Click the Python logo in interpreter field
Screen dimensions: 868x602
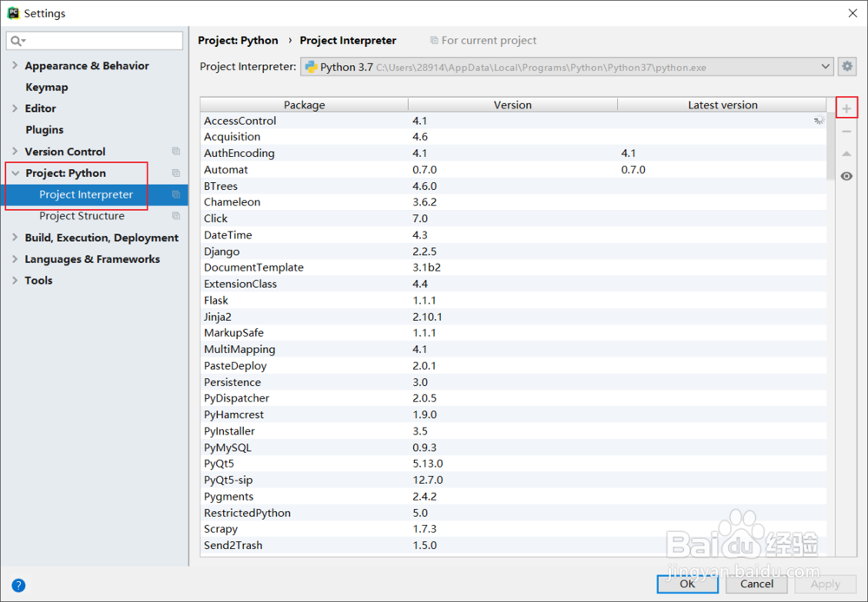tap(311, 67)
